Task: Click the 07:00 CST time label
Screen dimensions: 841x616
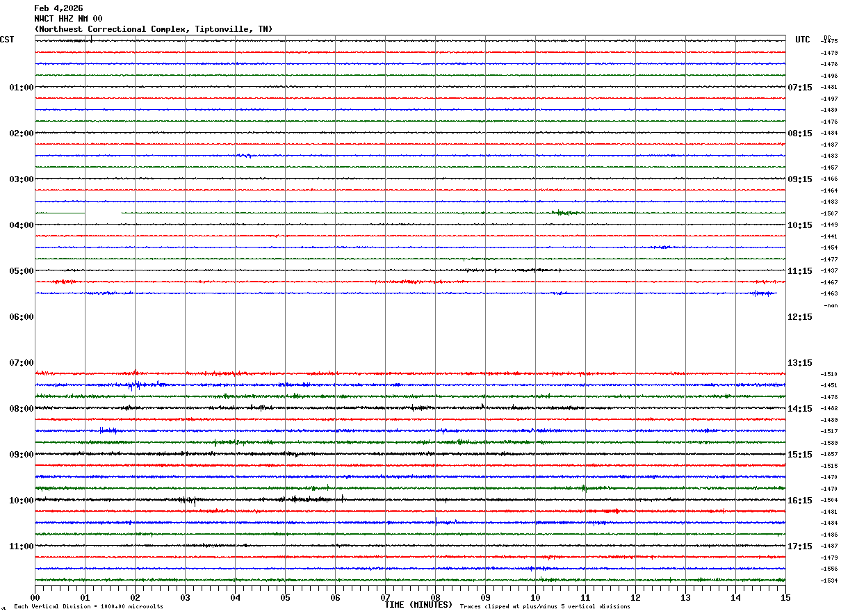Action: pyautogui.click(x=22, y=363)
